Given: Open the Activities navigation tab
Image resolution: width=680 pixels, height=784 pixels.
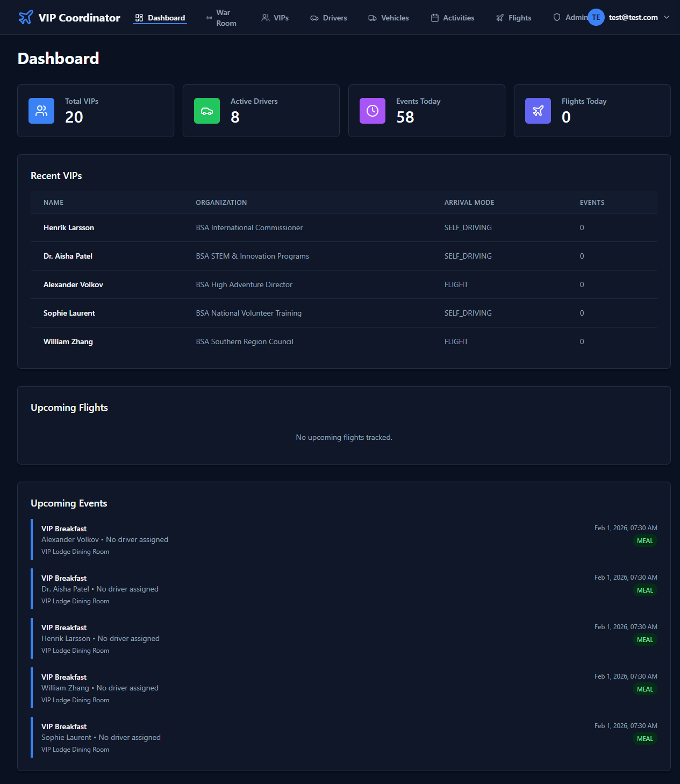Looking at the screenshot, I should (453, 18).
